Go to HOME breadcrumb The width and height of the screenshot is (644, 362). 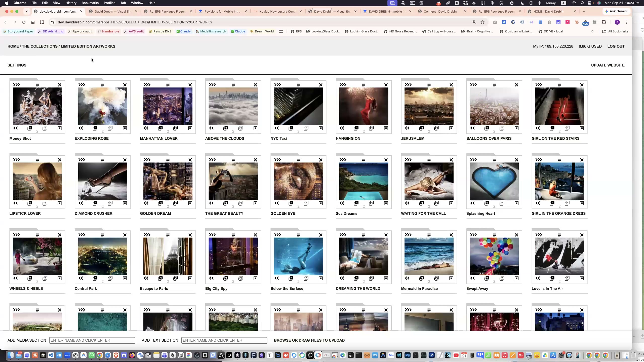coord(13,46)
